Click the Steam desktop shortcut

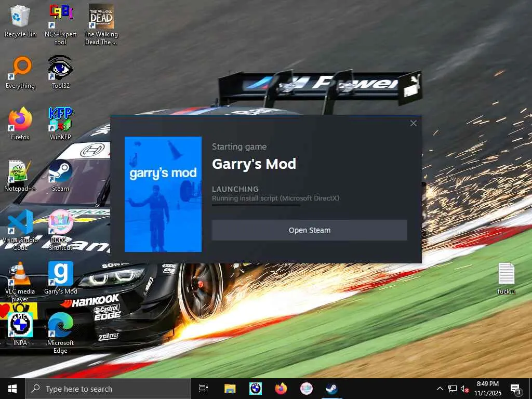click(x=60, y=176)
